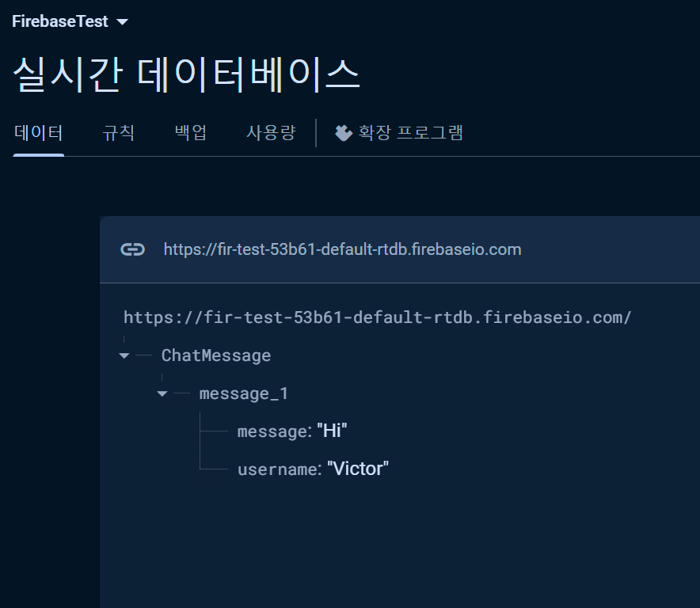Image resolution: width=700 pixels, height=608 pixels.
Task: Click the "Hi" message value
Action: 332,431
